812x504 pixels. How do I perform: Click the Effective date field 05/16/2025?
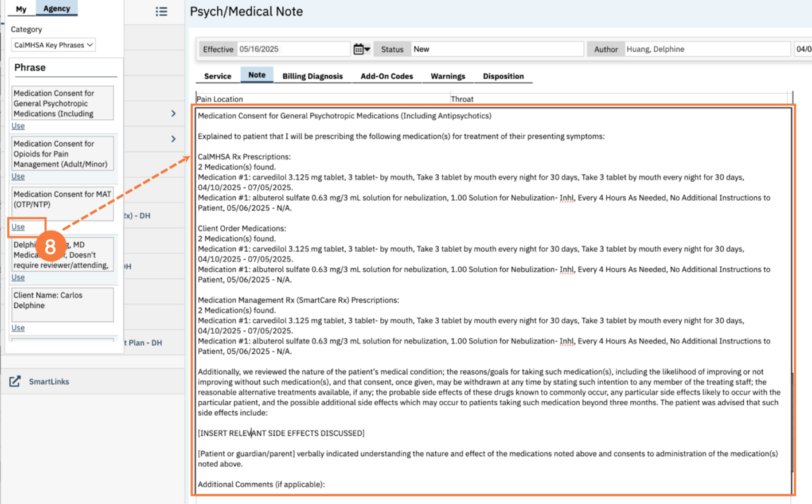294,49
